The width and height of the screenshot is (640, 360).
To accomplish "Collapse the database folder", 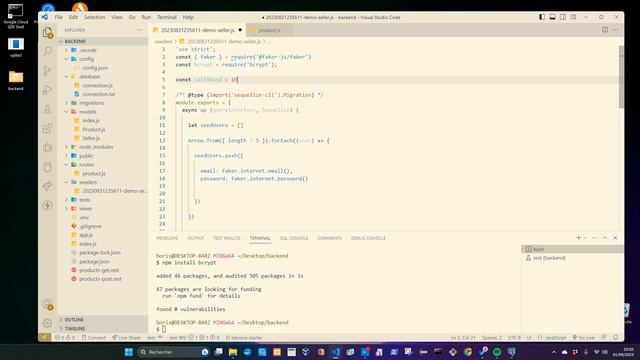I will coord(66,76).
